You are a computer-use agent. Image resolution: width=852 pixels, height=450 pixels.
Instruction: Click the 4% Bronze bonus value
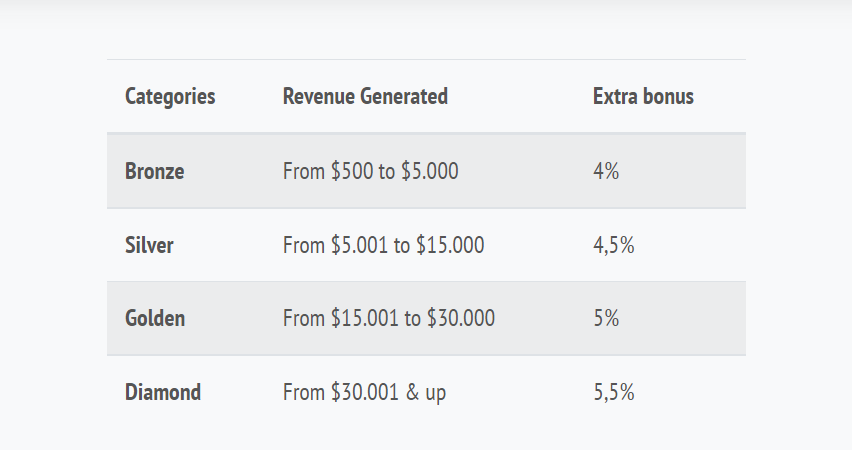(x=606, y=171)
